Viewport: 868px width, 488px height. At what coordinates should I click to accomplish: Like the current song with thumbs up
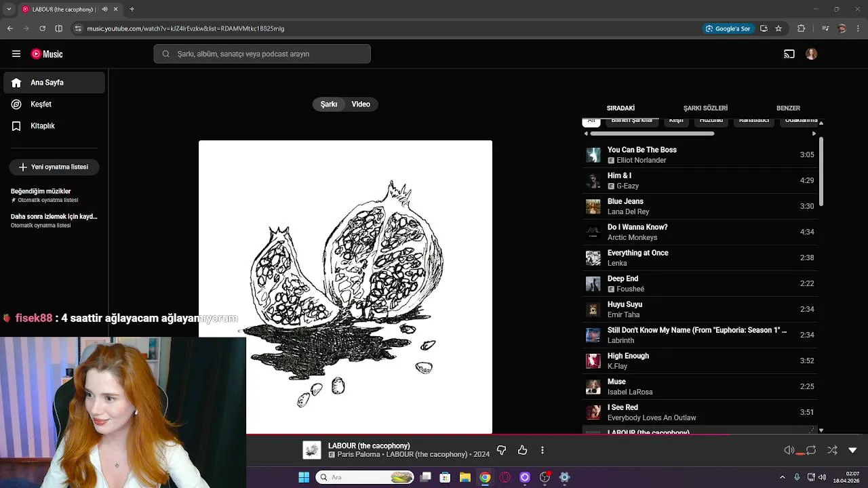(522, 450)
